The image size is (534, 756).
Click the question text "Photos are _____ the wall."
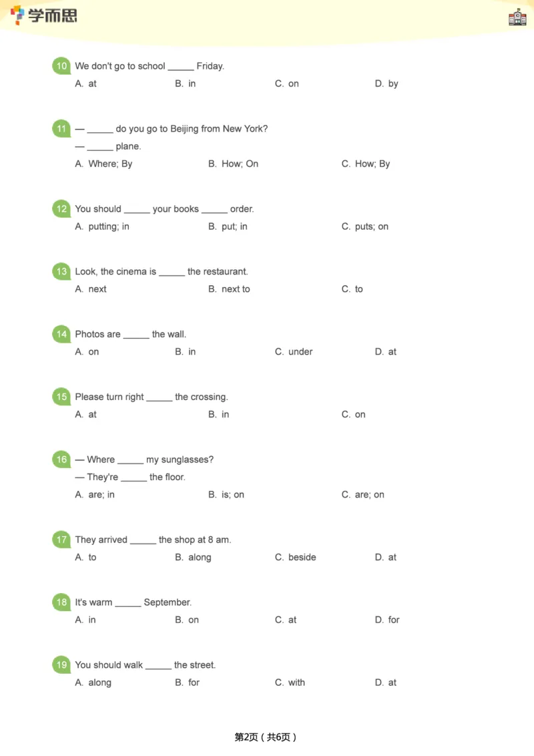click(131, 334)
